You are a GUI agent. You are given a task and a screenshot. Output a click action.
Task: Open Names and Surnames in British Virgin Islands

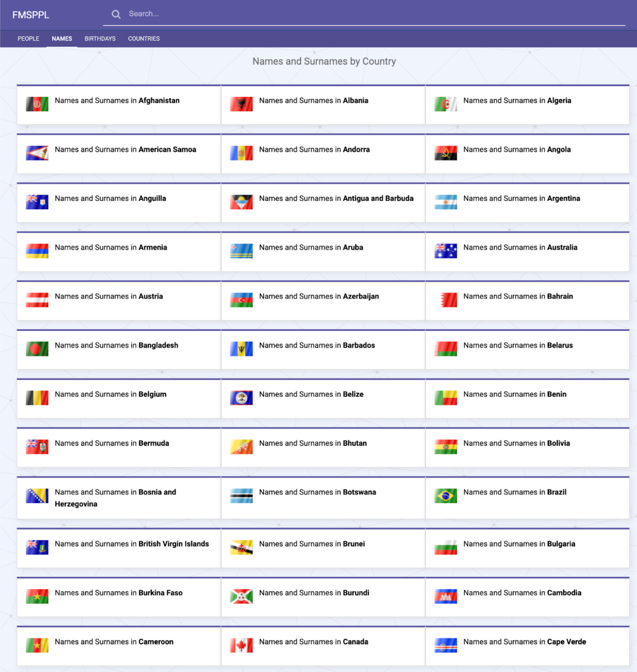click(x=132, y=544)
